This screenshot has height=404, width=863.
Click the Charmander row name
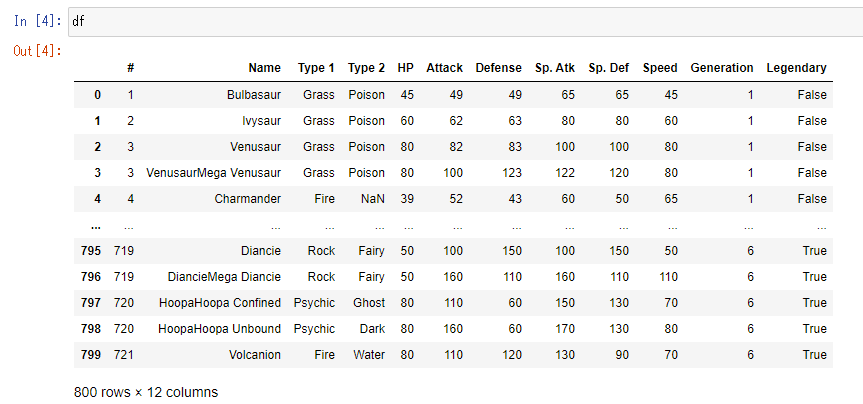pos(247,198)
